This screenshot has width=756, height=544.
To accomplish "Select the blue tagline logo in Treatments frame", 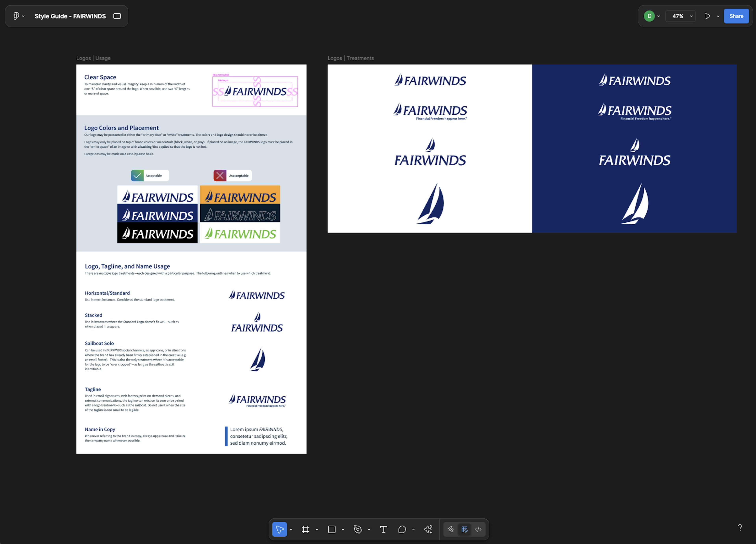I will [x=430, y=112].
